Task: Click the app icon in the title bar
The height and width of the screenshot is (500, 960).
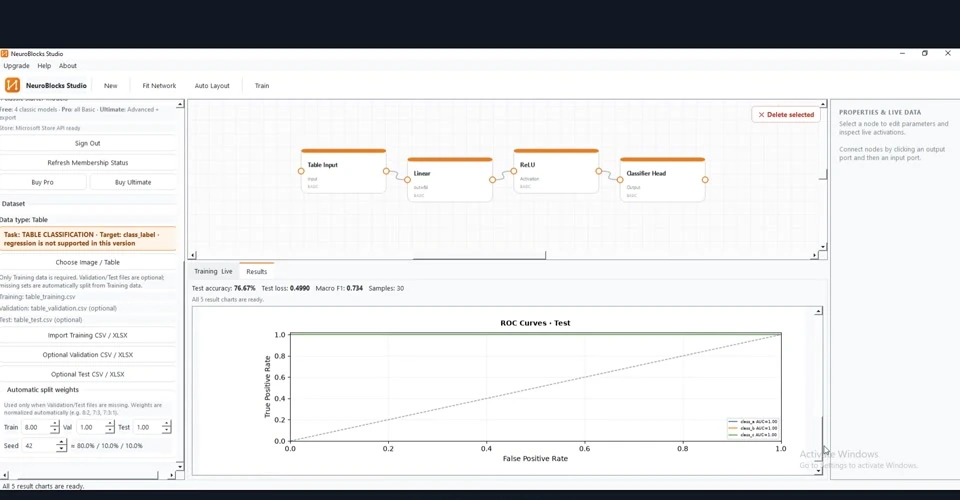Action: tap(4, 54)
